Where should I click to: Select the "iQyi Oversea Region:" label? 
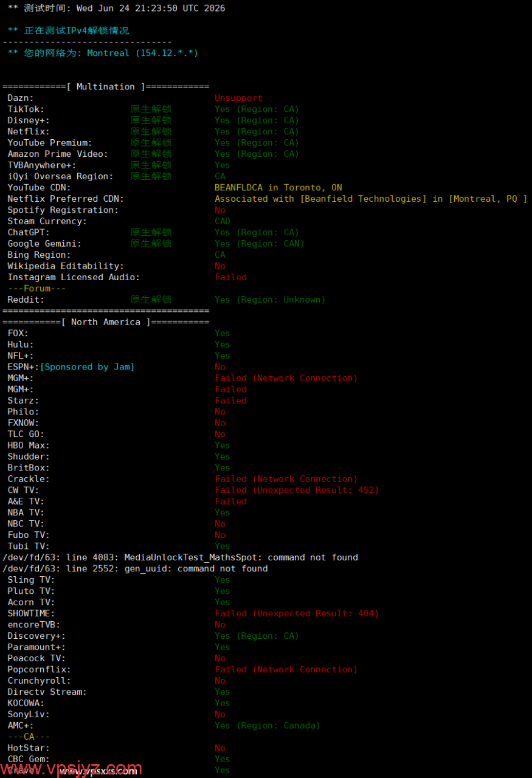click(x=61, y=177)
